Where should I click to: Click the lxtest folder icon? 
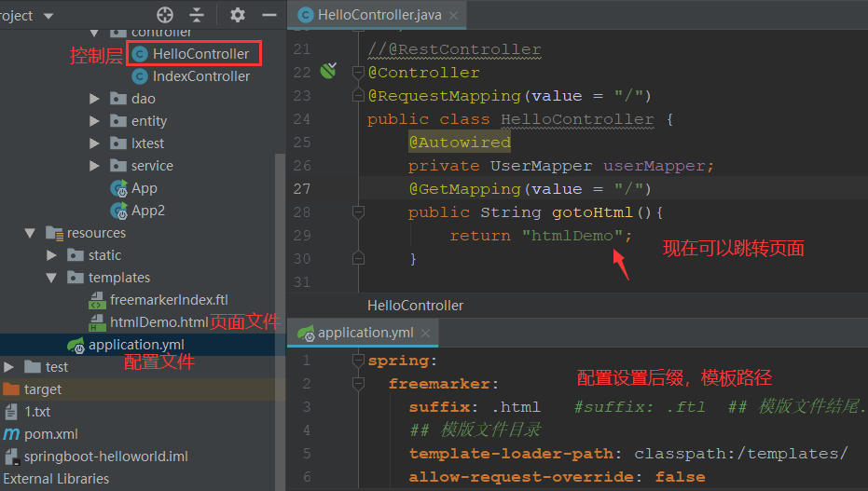[117, 143]
